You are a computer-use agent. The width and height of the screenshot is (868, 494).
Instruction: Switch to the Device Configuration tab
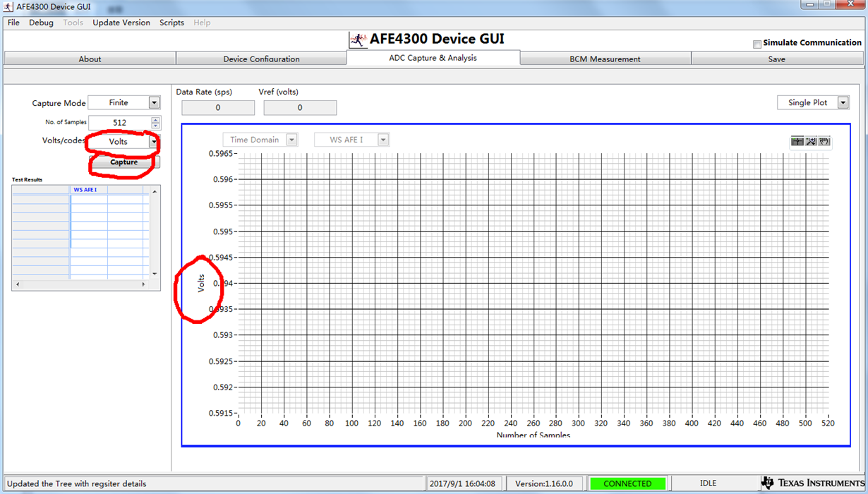(x=261, y=59)
